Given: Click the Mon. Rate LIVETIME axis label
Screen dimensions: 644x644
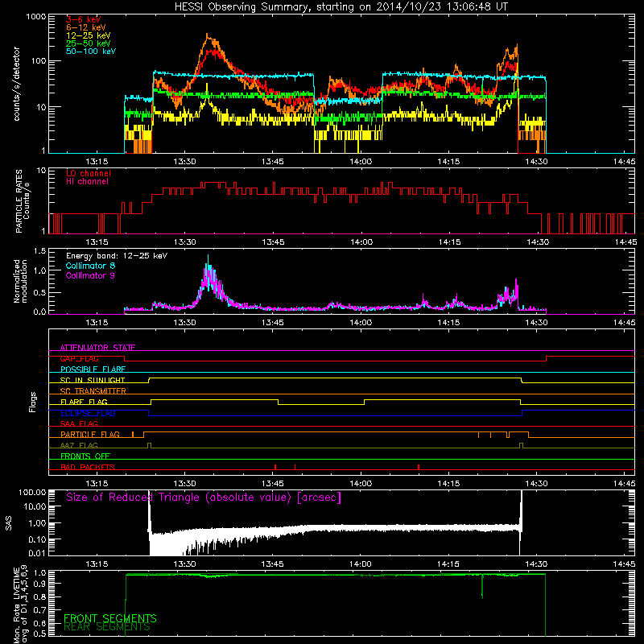Looking at the screenshot, I should click(21, 604).
